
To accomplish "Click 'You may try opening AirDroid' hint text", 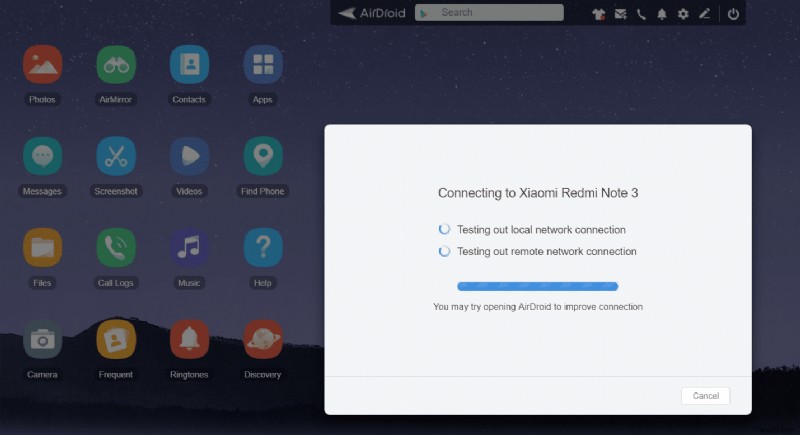I will (x=538, y=306).
